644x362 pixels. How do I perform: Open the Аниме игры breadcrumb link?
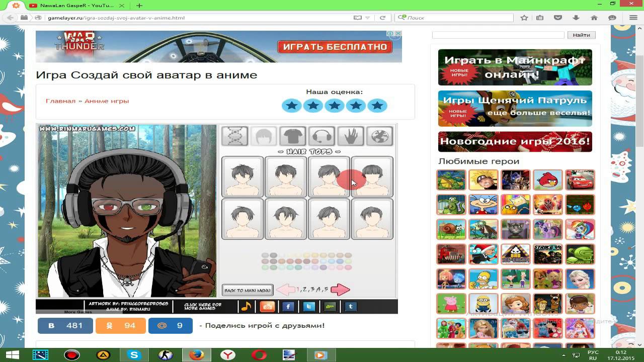pyautogui.click(x=107, y=101)
